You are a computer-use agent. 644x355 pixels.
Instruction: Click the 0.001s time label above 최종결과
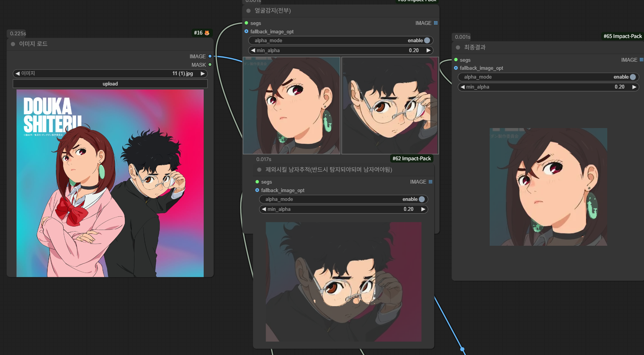tap(463, 37)
